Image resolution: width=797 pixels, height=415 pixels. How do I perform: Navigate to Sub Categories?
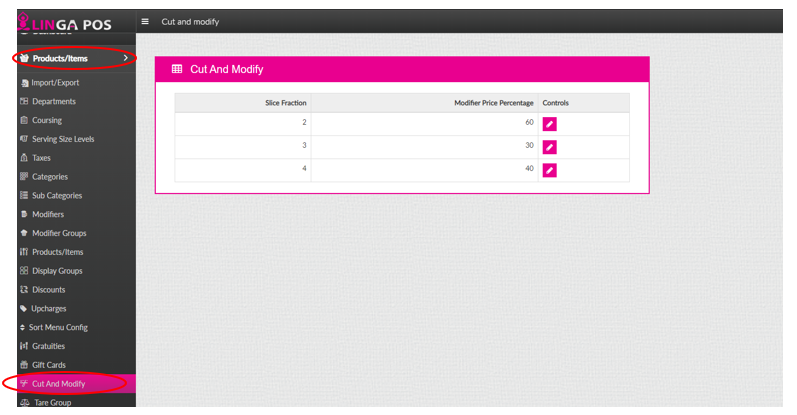[57, 195]
